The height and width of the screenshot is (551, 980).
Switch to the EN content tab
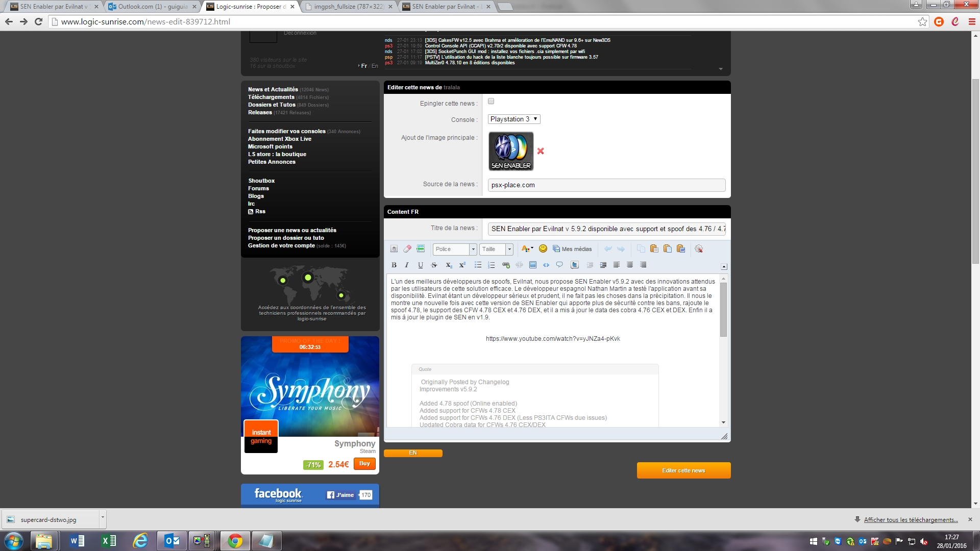(413, 453)
